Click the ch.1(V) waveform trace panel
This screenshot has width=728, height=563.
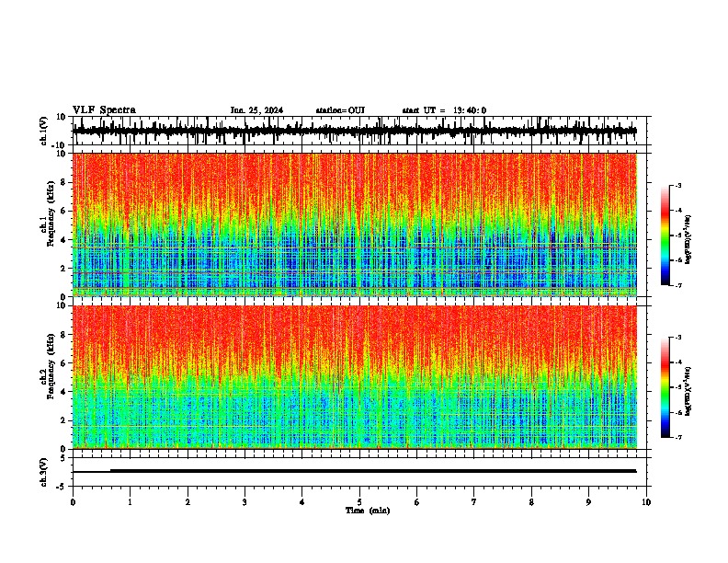361,131
